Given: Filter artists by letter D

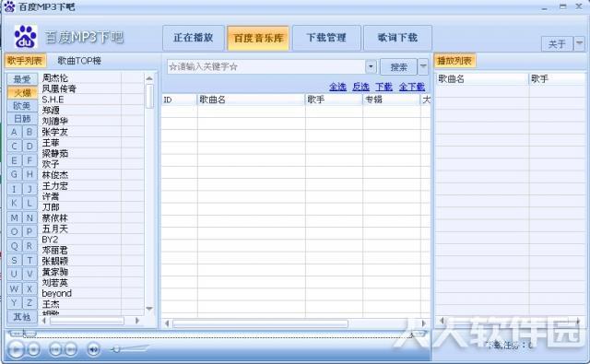Looking at the screenshot, I should pos(29,147).
